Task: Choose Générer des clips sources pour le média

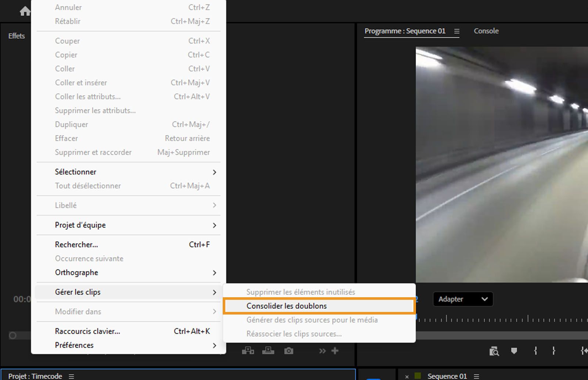Action: click(319, 320)
